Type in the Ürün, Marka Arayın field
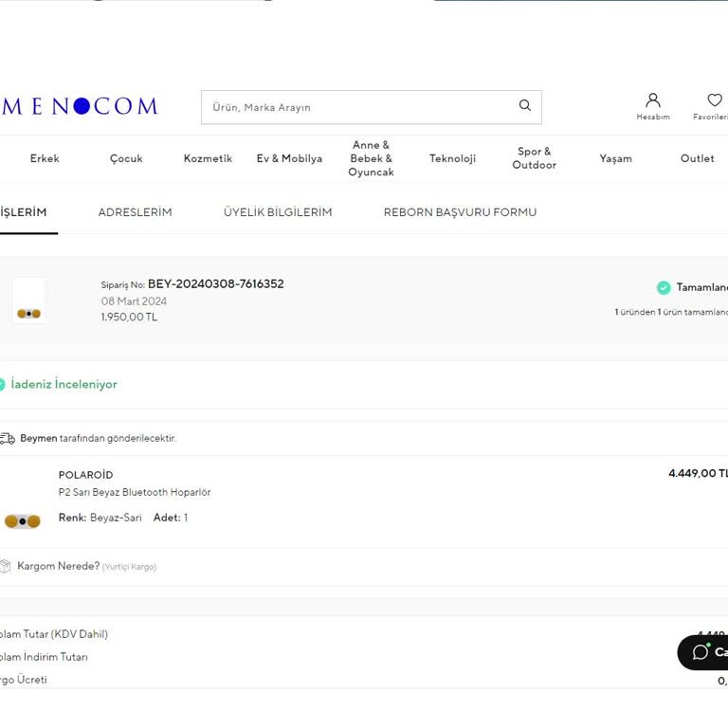The width and height of the screenshot is (728, 728). coord(360,107)
